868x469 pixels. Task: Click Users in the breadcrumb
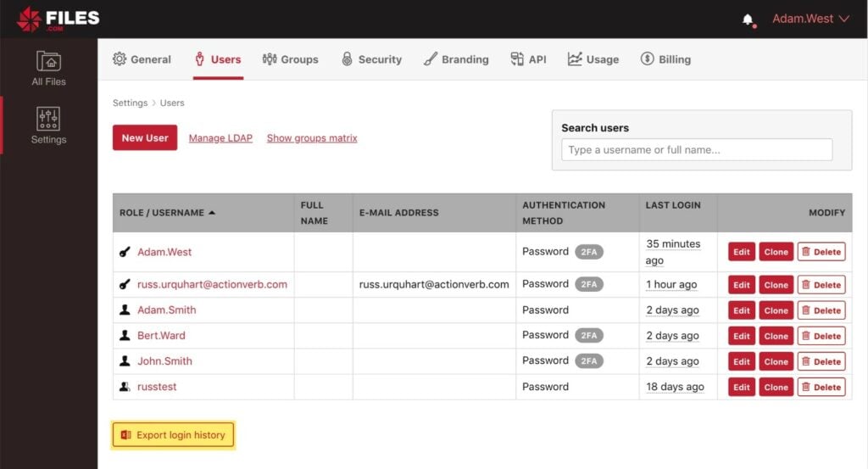pyautogui.click(x=172, y=103)
